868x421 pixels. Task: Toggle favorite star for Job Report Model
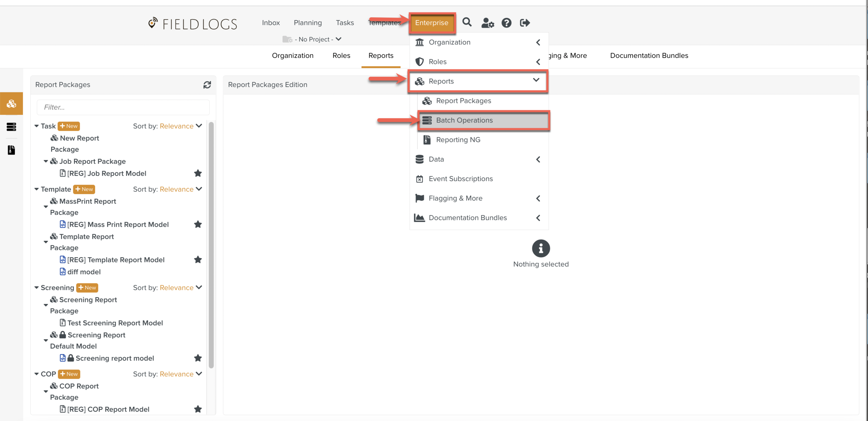pos(198,173)
